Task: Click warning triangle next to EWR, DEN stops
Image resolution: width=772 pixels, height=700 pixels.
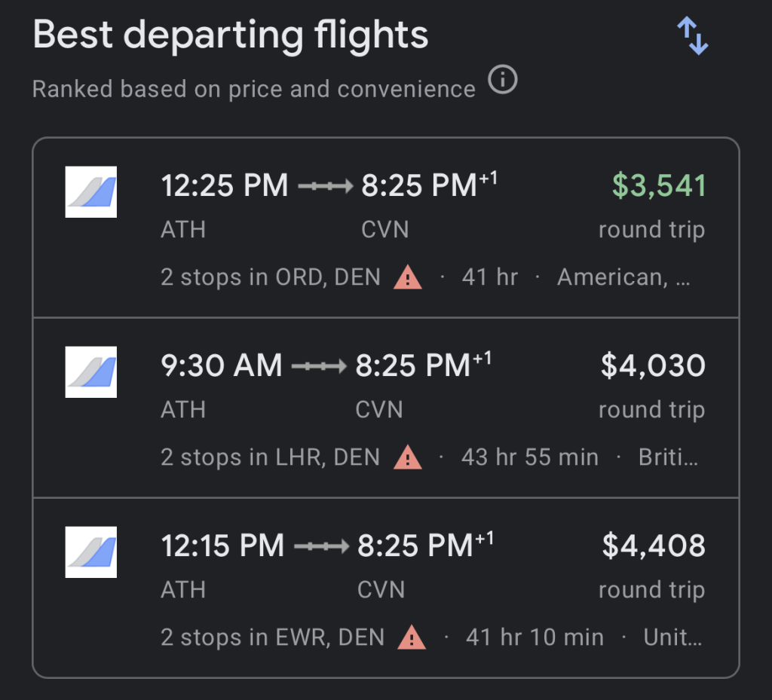Action: click(x=412, y=637)
